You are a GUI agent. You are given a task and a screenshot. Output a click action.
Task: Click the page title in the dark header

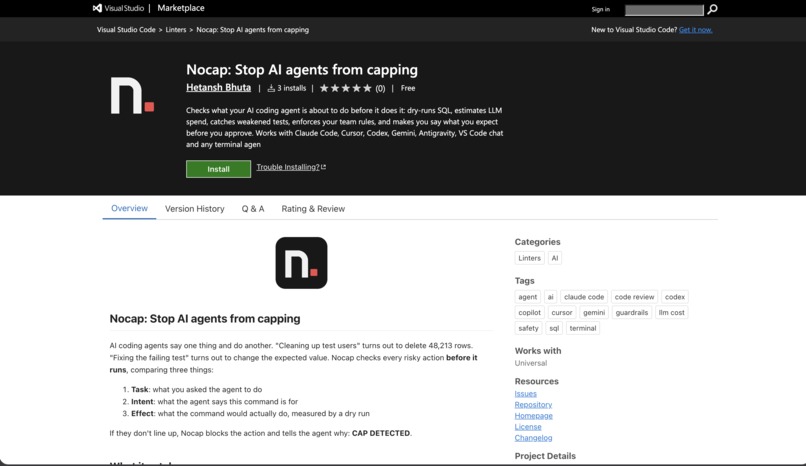302,69
